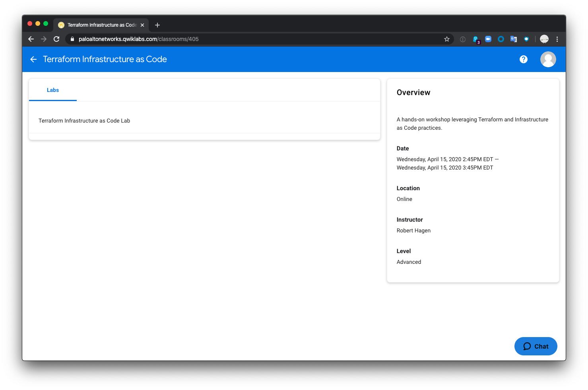Click the hands-on workshop description text
The image size is (588, 390).
(472, 124)
